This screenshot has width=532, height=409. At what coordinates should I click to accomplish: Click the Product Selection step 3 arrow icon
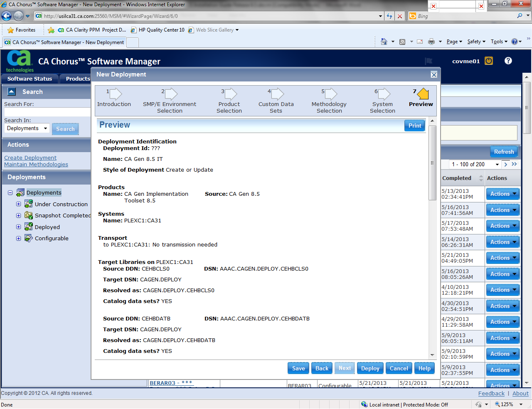[x=230, y=94]
